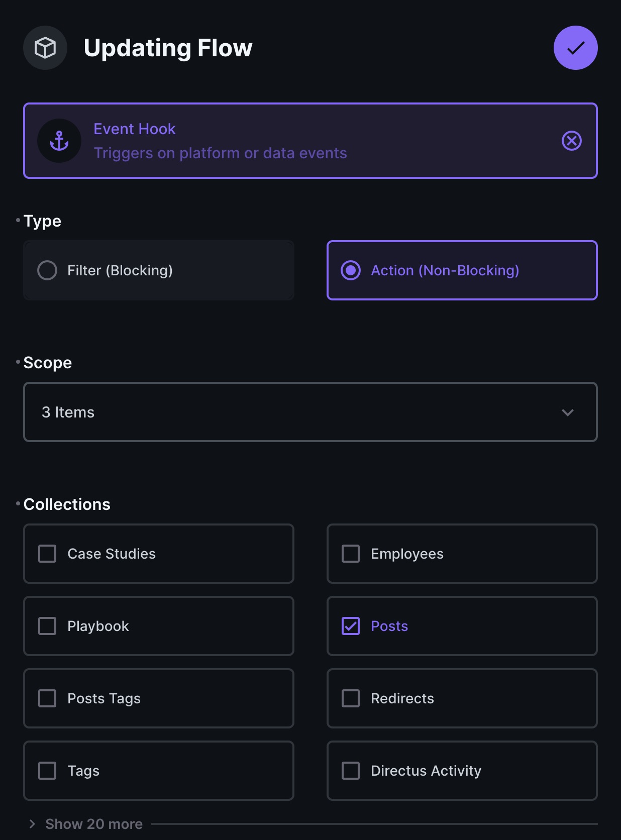Save the flow with the purple checkmark icon
The width and height of the screenshot is (621, 840).
575,48
